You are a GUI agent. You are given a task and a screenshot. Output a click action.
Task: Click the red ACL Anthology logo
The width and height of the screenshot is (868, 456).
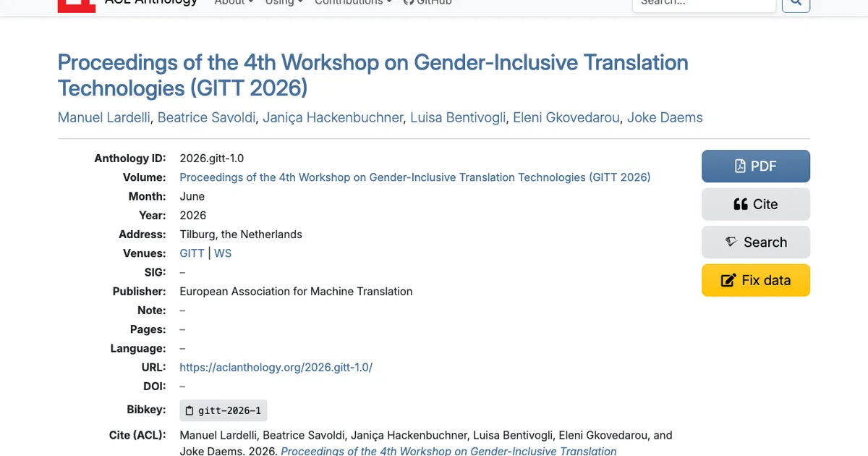tap(76, 6)
